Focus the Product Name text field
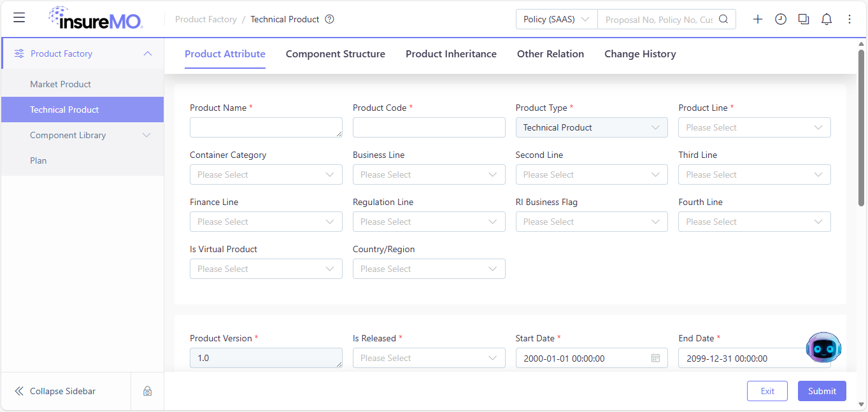868x412 pixels. (266, 127)
